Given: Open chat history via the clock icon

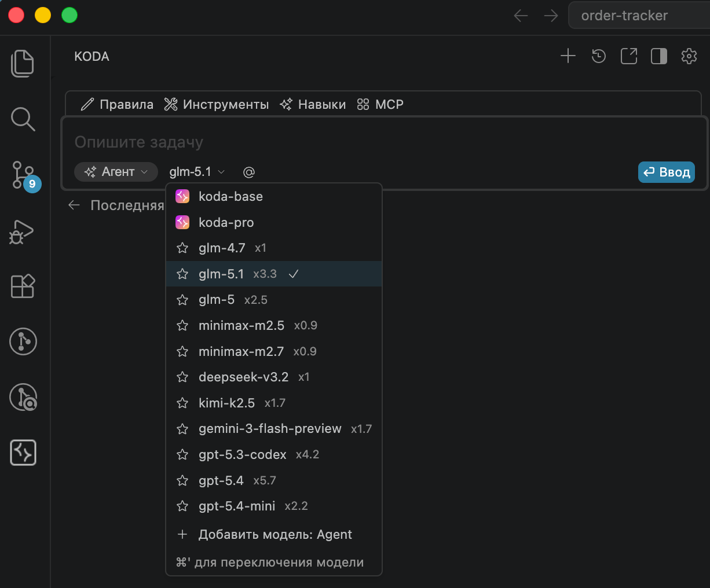Looking at the screenshot, I should point(598,56).
